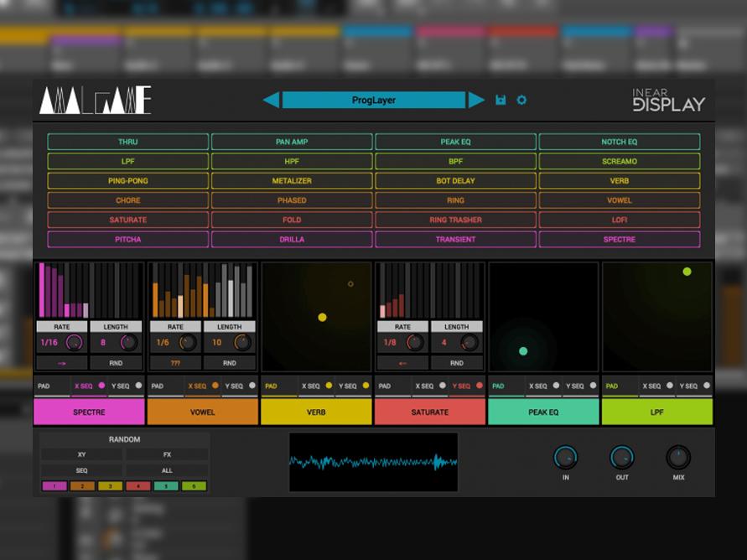Open the ProgLayer preset name selector

point(373,101)
